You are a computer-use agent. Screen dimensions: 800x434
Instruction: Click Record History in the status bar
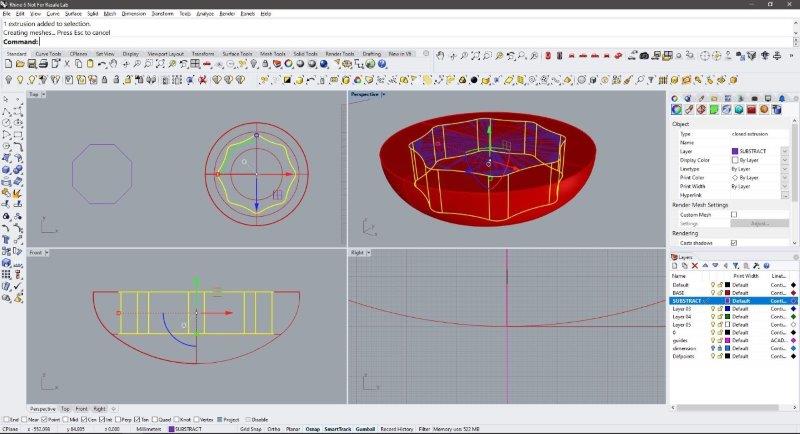pyautogui.click(x=396, y=429)
